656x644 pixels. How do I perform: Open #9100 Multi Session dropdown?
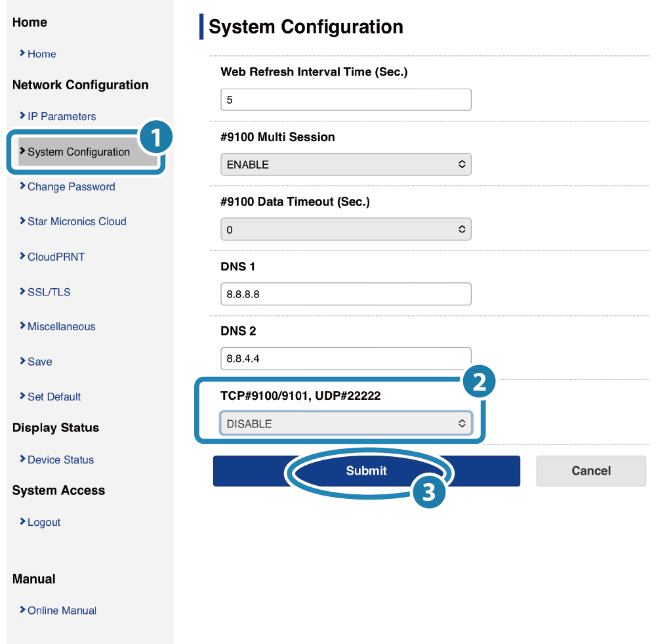pos(346,165)
